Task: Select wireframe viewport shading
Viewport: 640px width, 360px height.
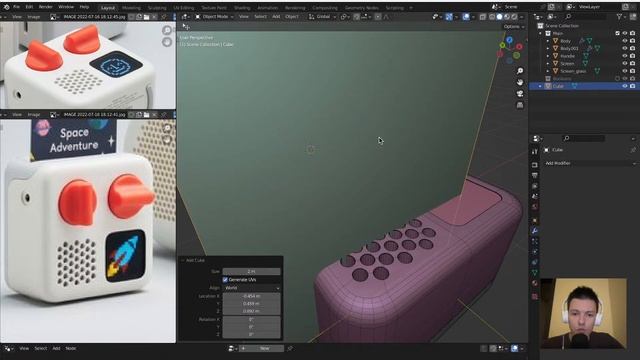Action: coord(492,17)
